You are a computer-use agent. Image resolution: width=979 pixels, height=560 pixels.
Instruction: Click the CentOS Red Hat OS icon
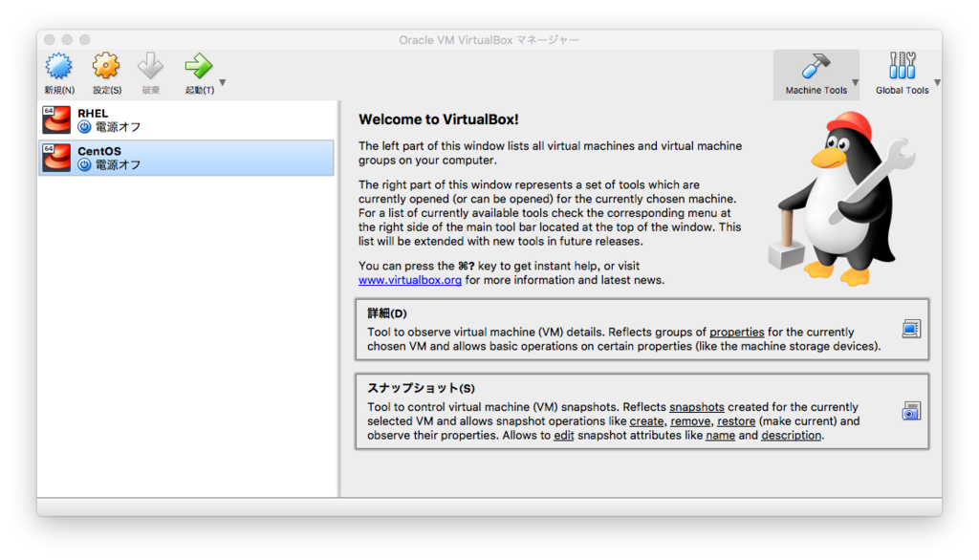click(56, 158)
